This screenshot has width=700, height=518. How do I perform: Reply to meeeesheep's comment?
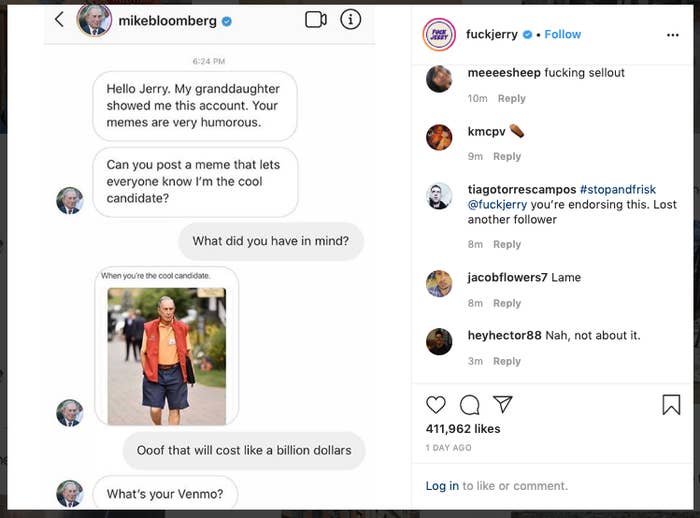pyautogui.click(x=511, y=98)
